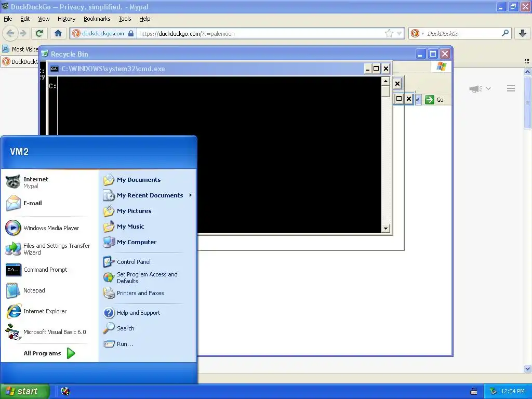This screenshot has height=399, width=532.
Task: Open the History menu in Mypal
Action: tap(66, 19)
